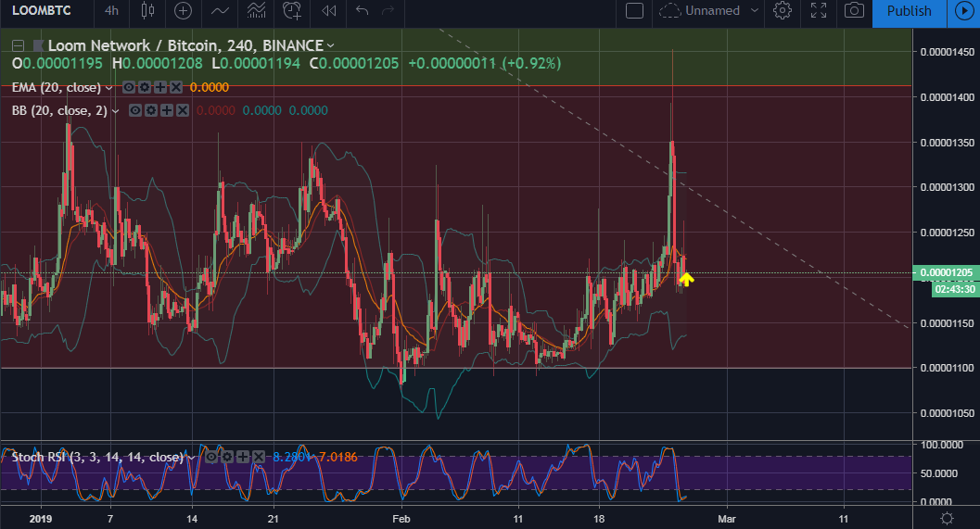Viewport: 980px width, 529px height.
Task: Click the Mar date label on time axis
Action: coord(727,519)
